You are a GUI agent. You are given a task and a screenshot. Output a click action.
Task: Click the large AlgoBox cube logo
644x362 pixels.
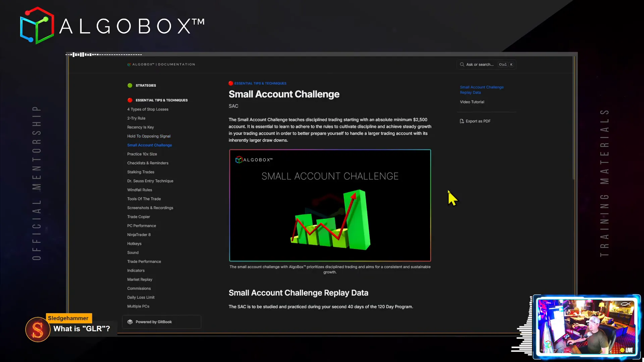(37, 25)
